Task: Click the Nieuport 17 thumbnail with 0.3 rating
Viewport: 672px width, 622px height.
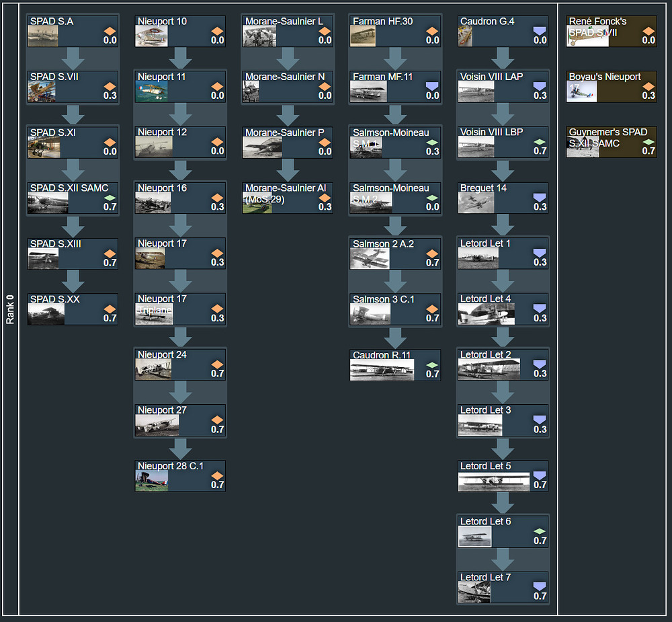Action: (x=151, y=259)
